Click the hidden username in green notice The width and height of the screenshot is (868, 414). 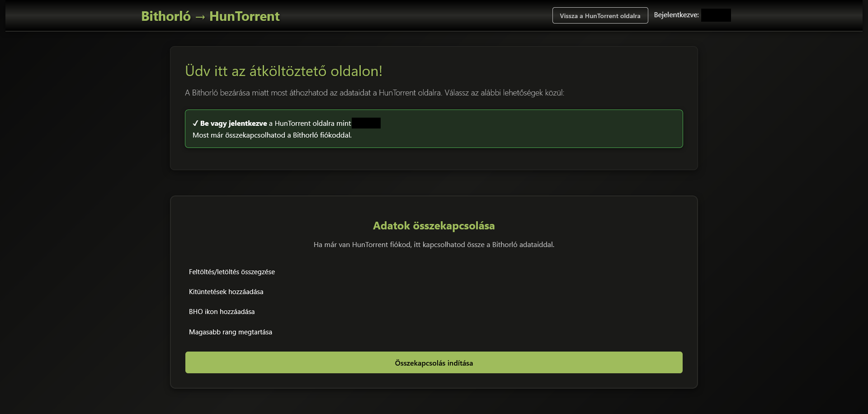366,123
